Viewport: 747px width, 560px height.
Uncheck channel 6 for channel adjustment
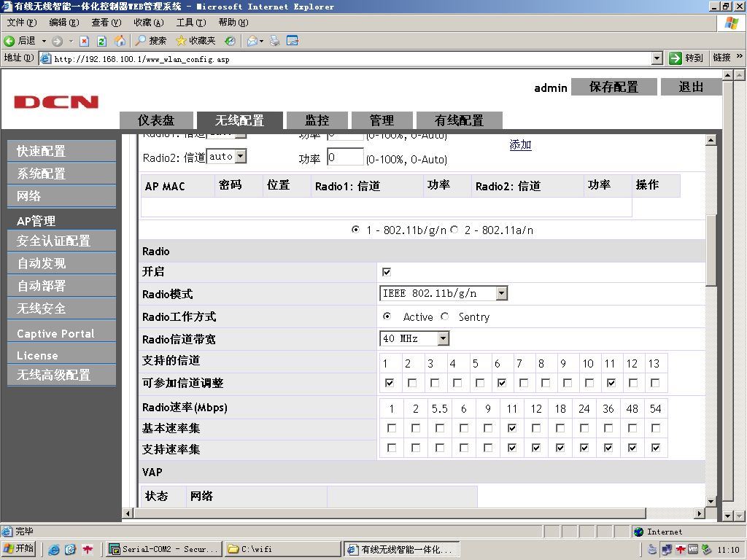pyautogui.click(x=502, y=383)
